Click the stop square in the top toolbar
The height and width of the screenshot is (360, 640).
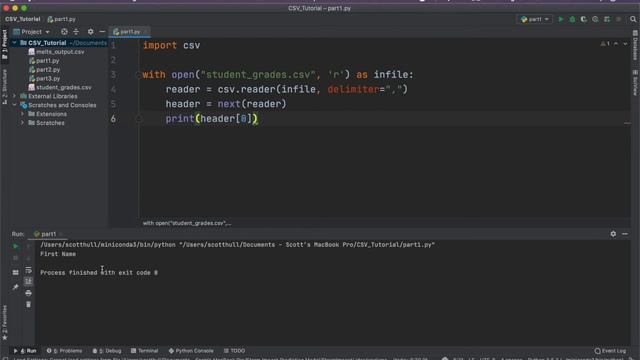[x=618, y=19]
